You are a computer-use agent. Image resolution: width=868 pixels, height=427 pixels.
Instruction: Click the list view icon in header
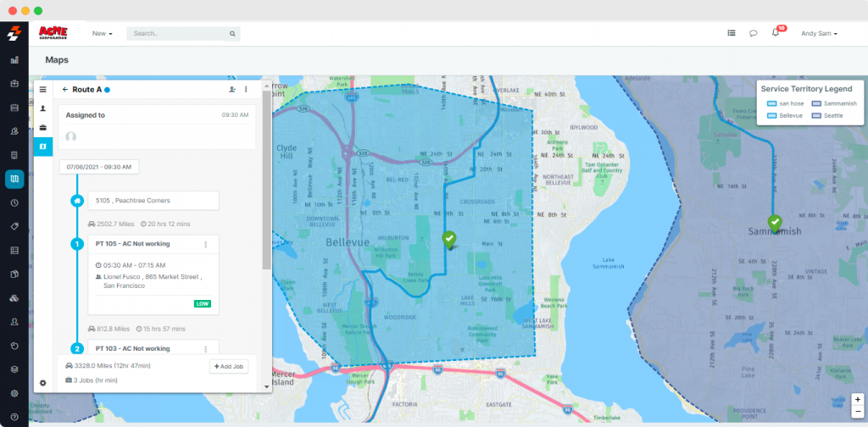tap(731, 34)
